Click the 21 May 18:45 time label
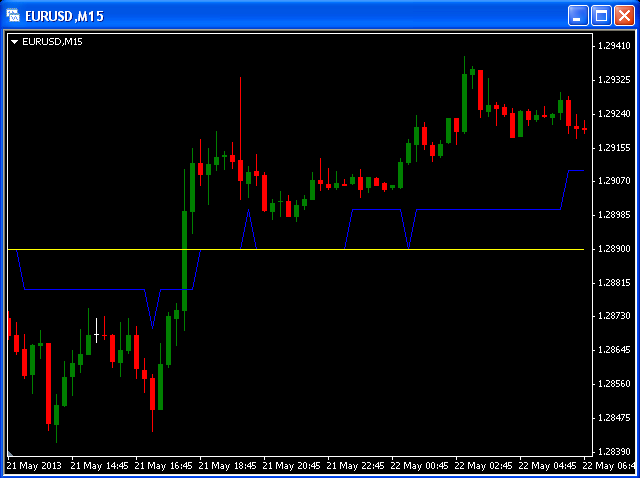 tap(228, 466)
